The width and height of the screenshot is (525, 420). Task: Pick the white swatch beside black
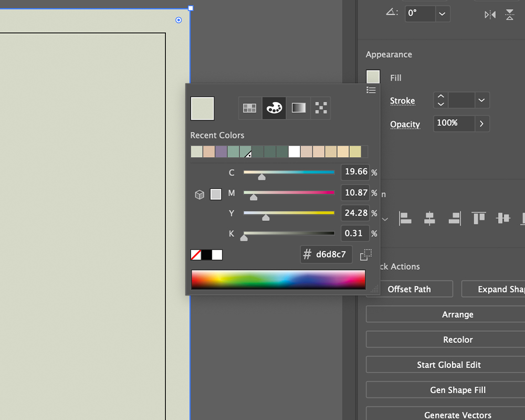217,255
